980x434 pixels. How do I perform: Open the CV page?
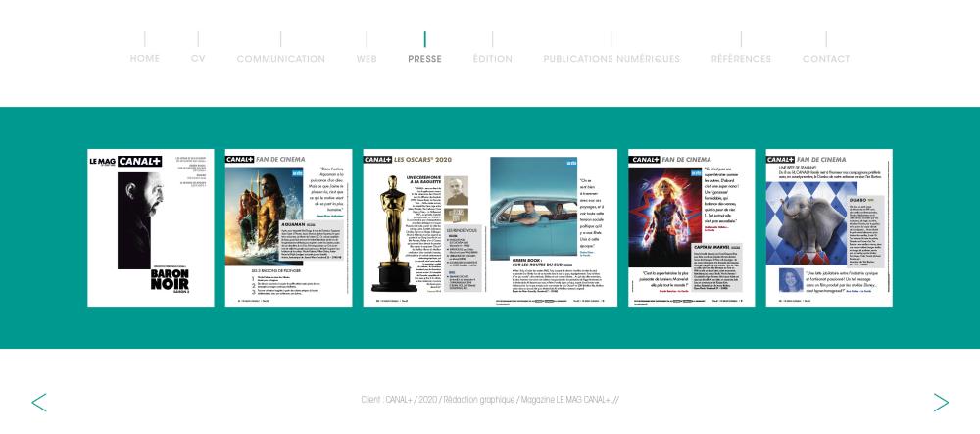(198, 59)
